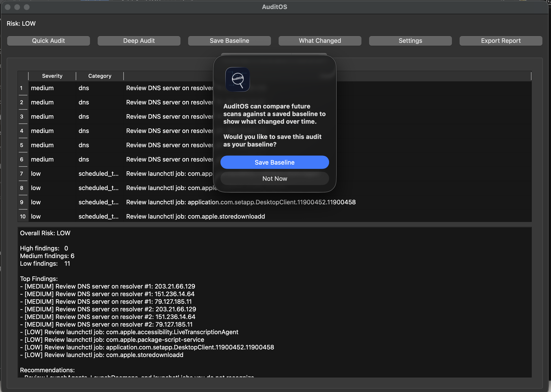
Task: Select row number 1 header
Action: point(23,88)
